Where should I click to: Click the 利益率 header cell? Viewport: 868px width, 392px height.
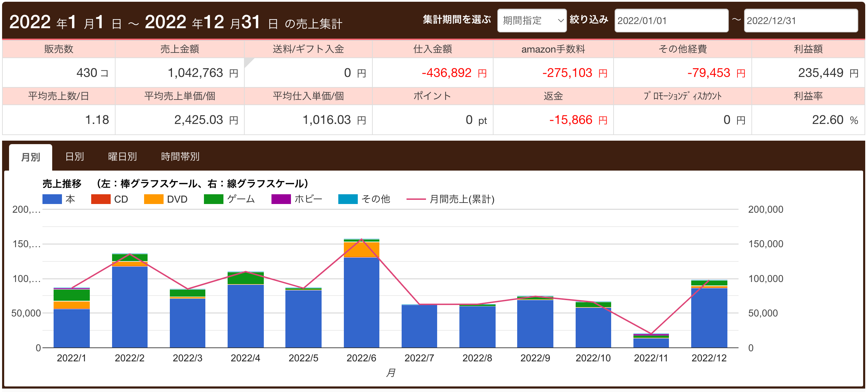point(808,96)
